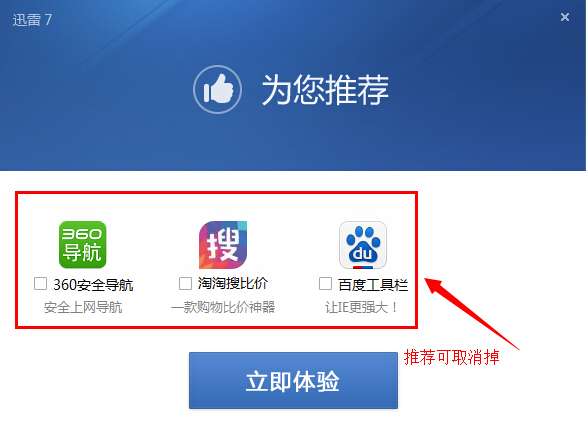Click the 百度工具栏 label text
Screen dimensions: 588x445
(x=373, y=285)
